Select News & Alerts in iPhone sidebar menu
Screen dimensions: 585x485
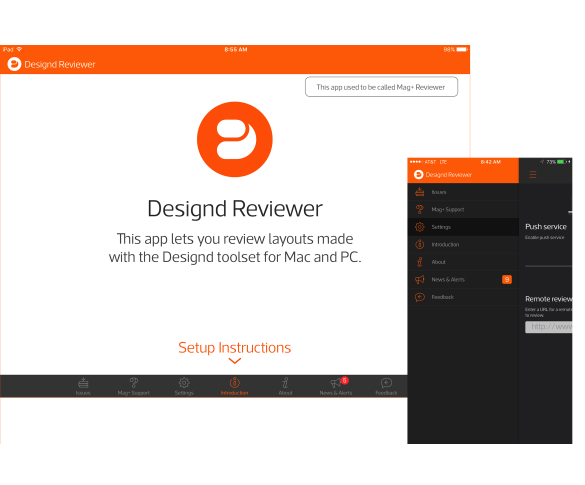point(448,279)
